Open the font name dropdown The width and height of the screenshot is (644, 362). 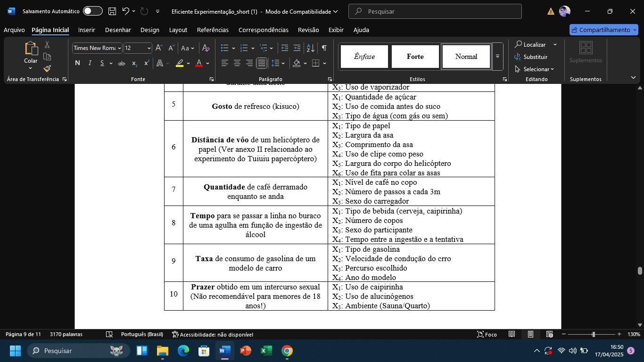119,48
